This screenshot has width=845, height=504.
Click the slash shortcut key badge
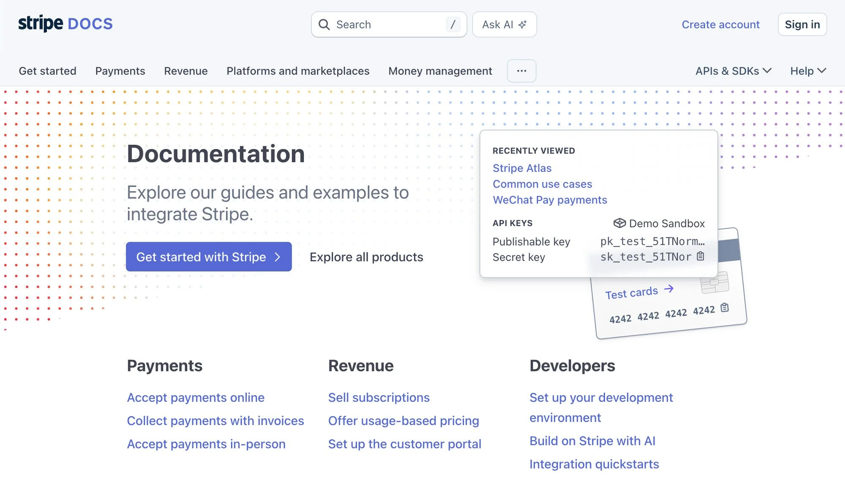453,24
